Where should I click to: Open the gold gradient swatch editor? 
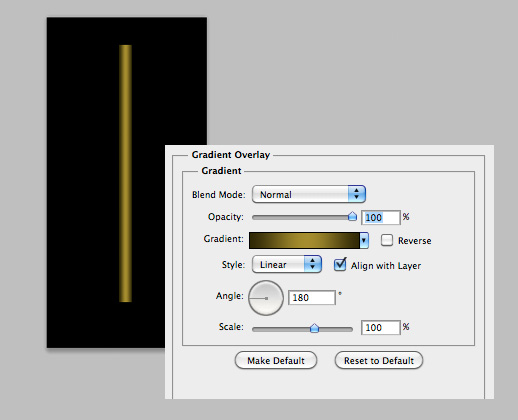tap(304, 240)
